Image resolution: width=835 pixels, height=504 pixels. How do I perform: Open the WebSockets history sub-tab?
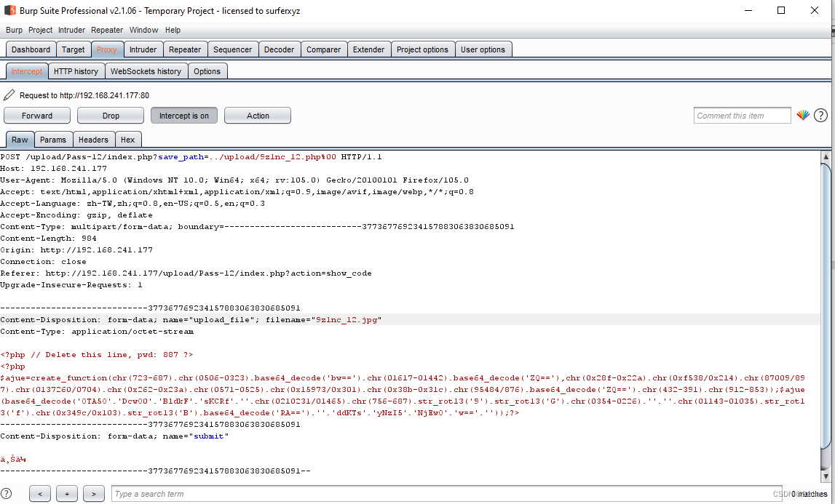point(146,71)
